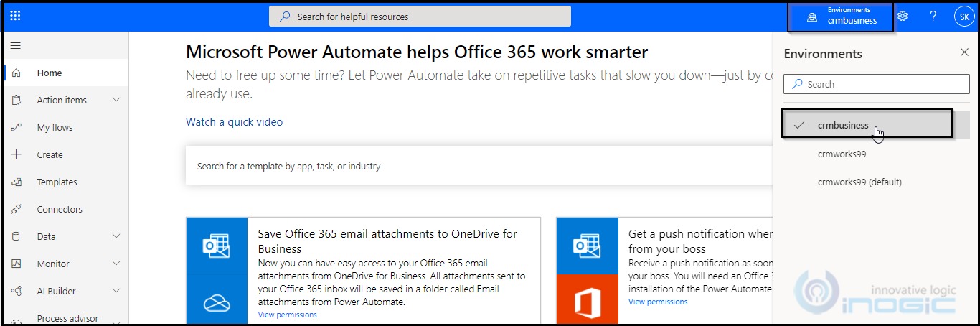Screen dimensions: 980x326
Task: Click the Connectors icon in sidebar
Action: (x=17, y=210)
